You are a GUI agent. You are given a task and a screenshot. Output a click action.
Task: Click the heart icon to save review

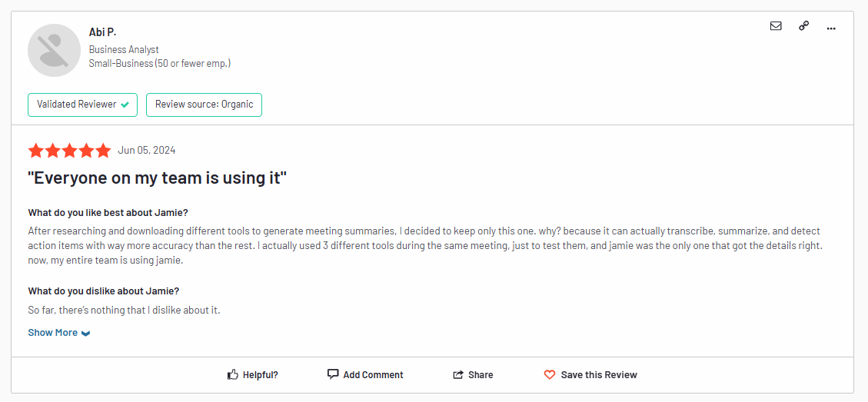(549, 375)
